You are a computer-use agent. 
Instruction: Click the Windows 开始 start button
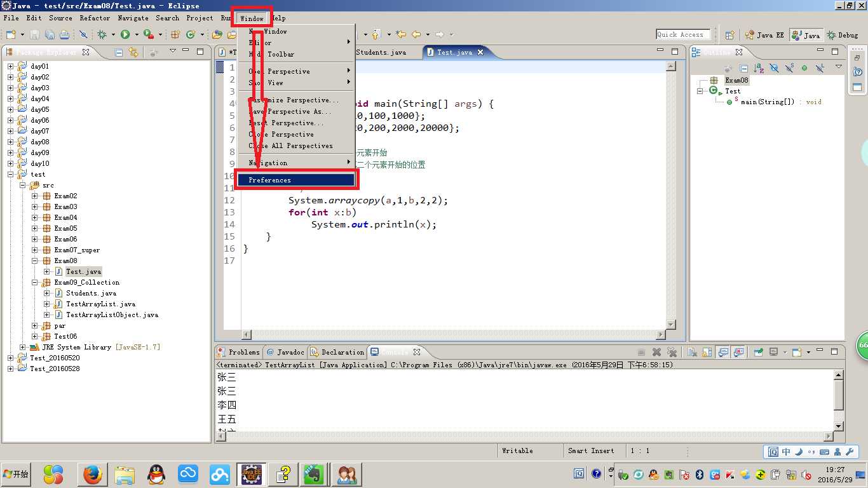click(x=16, y=474)
